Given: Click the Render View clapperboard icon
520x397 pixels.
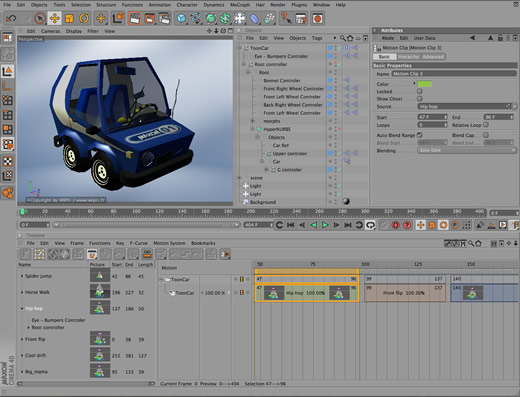Looking at the screenshot, I should pos(135,18).
